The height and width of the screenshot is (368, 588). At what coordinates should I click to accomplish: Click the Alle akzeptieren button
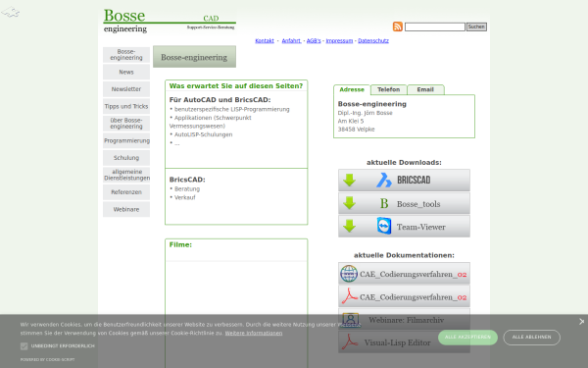467,338
